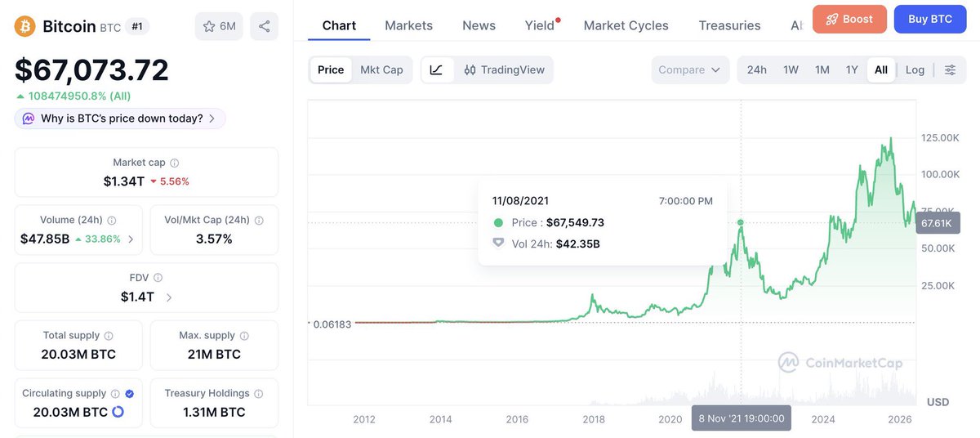Open the Market Cycles tab
Image resolution: width=980 pixels, height=438 pixels.
click(626, 25)
